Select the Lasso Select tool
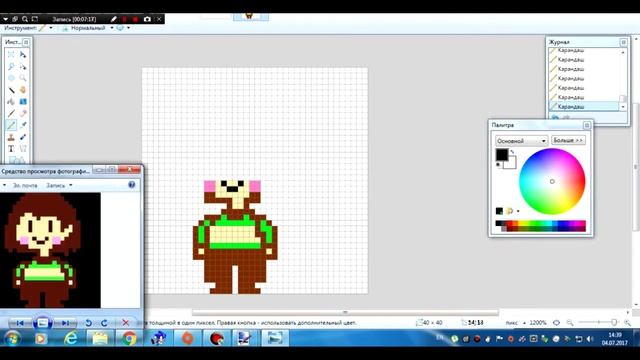Image resolution: width=640 pixels, height=360 pixels. 11,66
